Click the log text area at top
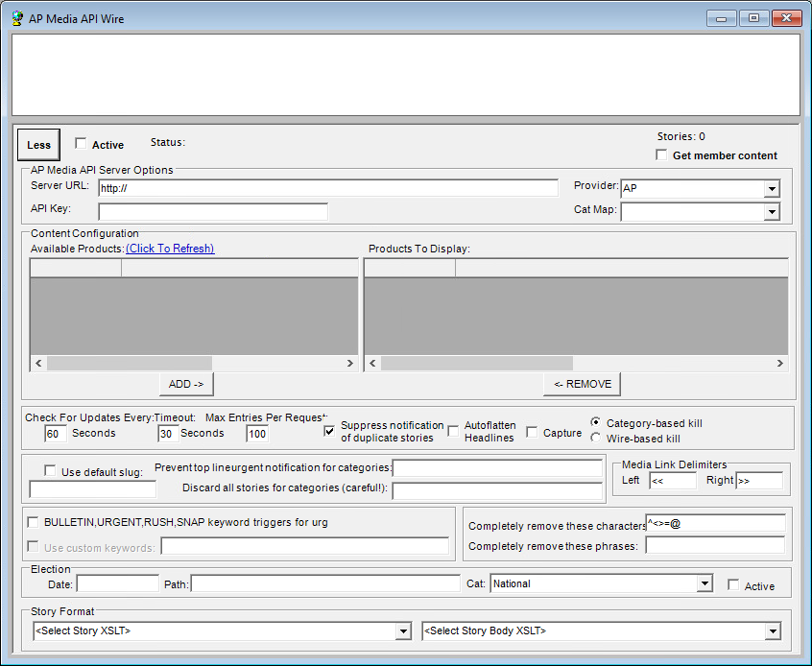Image resolution: width=812 pixels, height=666 pixels. tap(406, 75)
